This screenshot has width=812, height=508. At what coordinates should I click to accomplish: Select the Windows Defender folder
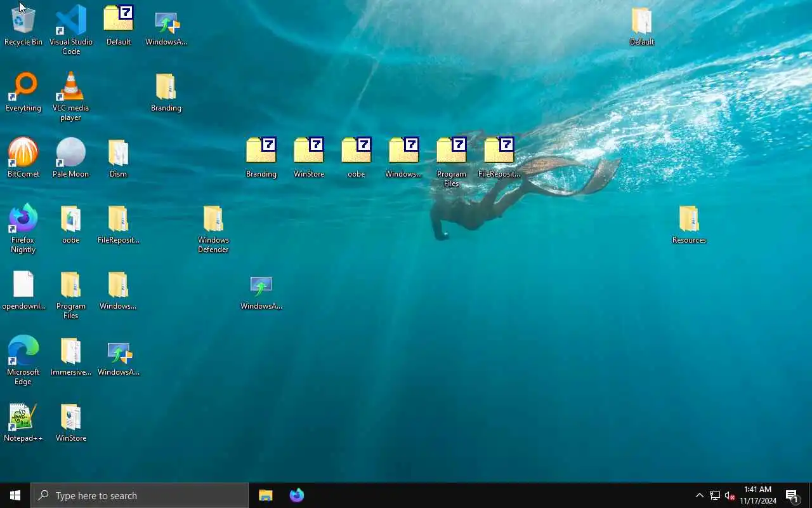[x=214, y=228]
